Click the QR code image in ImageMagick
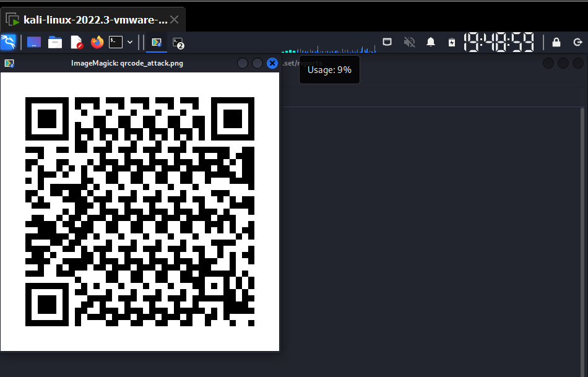 click(140, 212)
